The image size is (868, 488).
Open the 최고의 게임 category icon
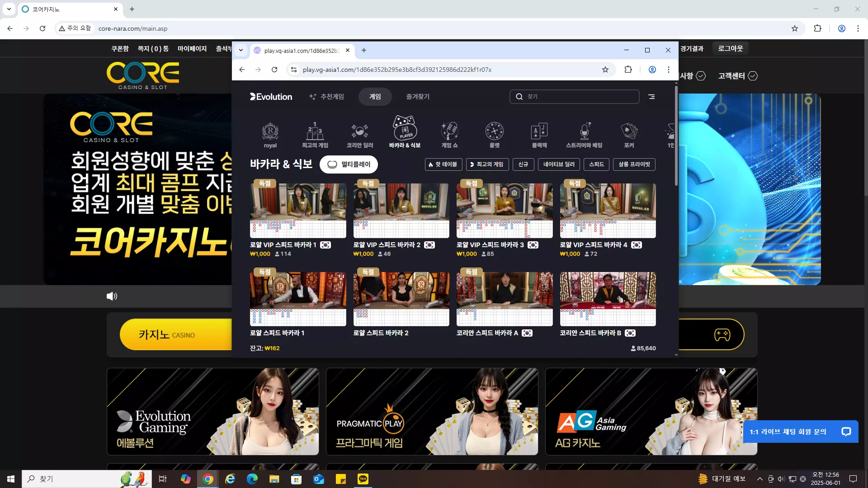pos(315,135)
